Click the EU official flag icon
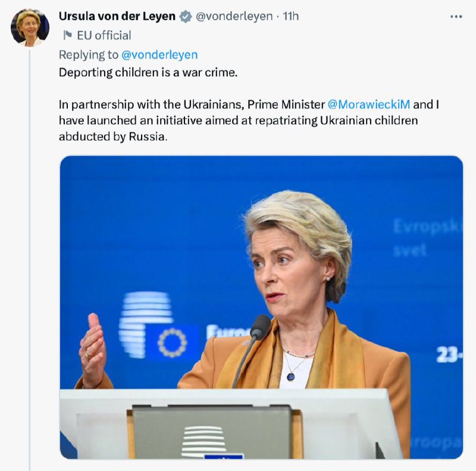Screen dimensions: 476x471 coord(68,36)
